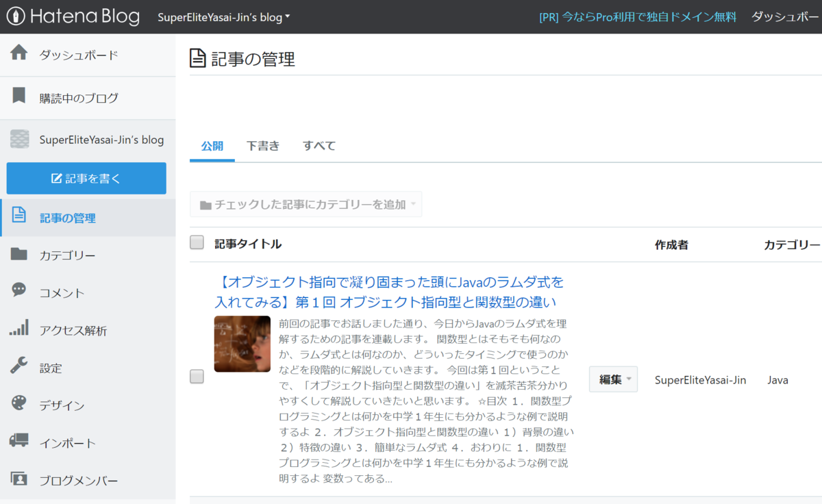Click the member card icon beside ブログメンバー
Screen dimensions: 822x504
[19, 479]
